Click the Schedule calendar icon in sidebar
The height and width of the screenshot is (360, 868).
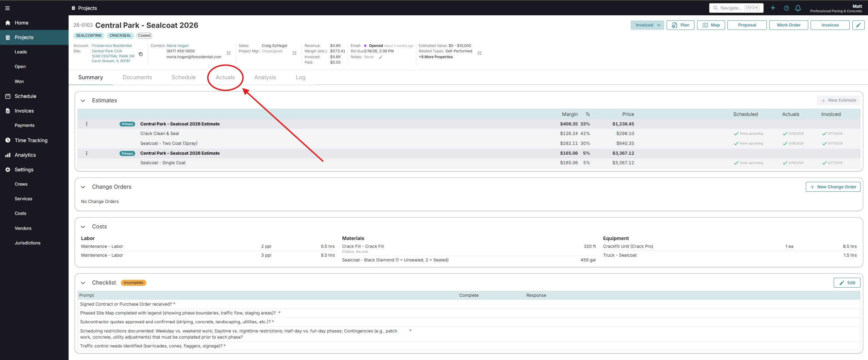click(8, 96)
